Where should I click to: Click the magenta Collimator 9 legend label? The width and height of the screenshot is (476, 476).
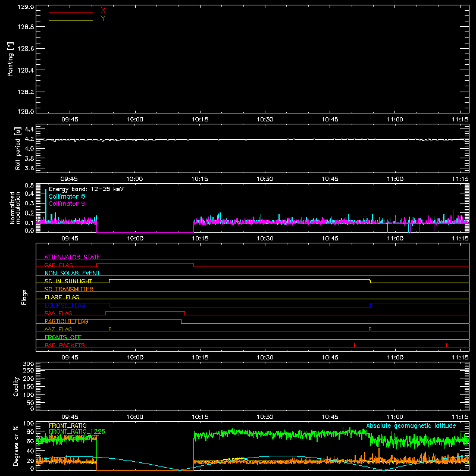point(67,203)
